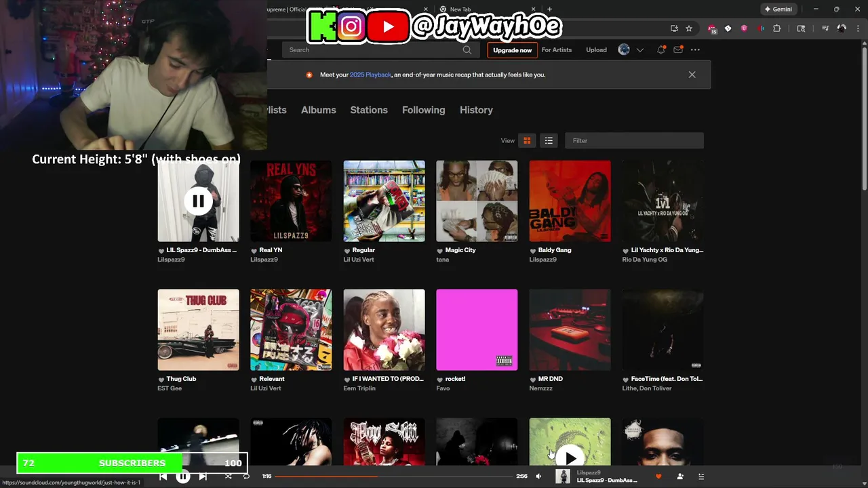
Task: Click the search magnifier icon
Action: coord(467,49)
